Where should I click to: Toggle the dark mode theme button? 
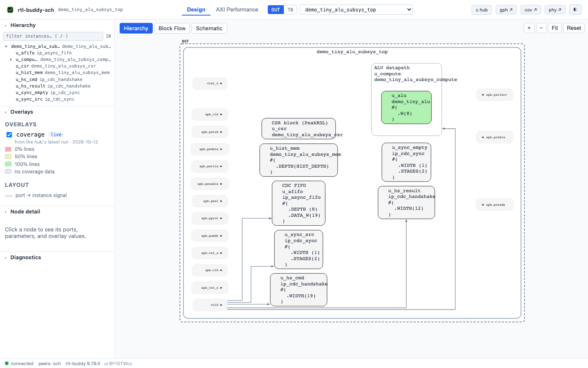(575, 10)
